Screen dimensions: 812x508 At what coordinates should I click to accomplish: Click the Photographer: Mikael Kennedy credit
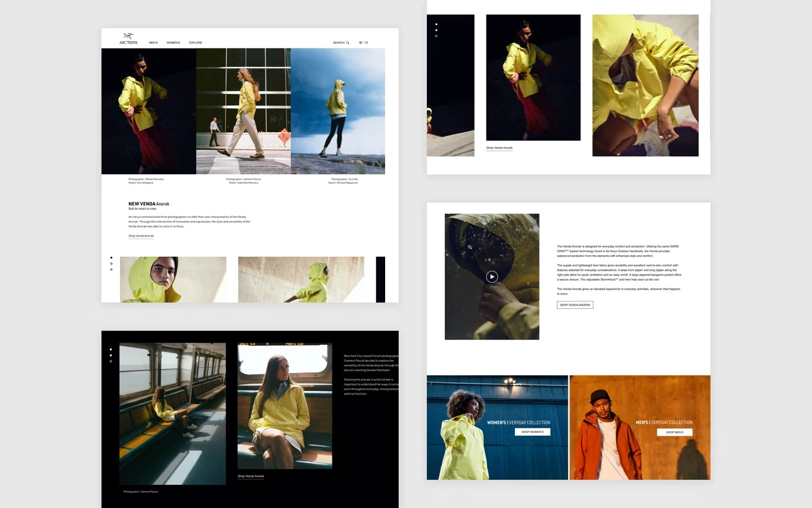point(146,179)
